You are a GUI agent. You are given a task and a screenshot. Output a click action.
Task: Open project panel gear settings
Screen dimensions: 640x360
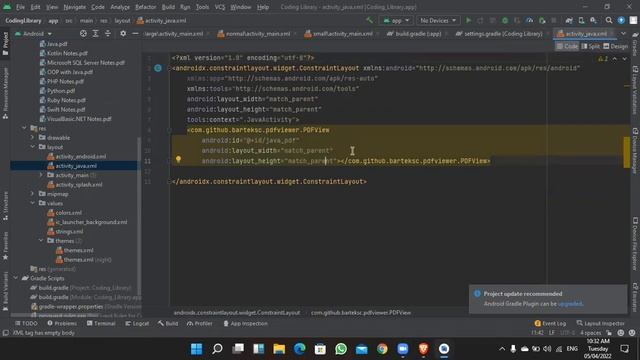click(123, 33)
